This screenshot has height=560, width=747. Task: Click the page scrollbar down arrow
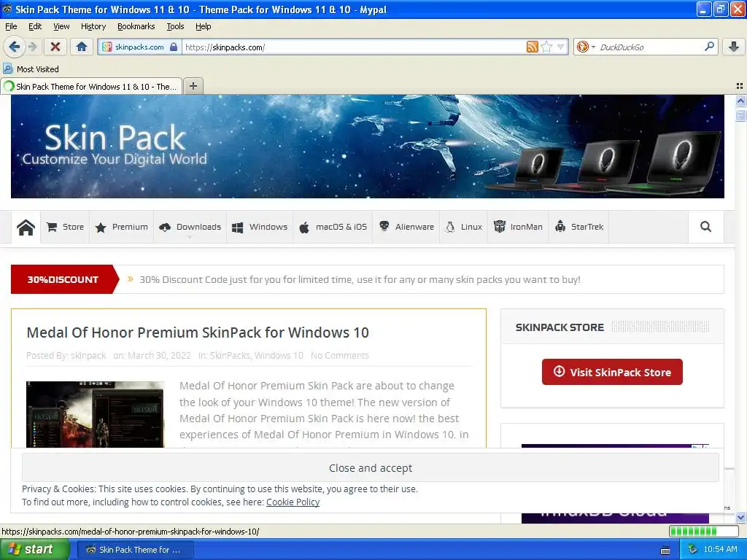click(740, 517)
